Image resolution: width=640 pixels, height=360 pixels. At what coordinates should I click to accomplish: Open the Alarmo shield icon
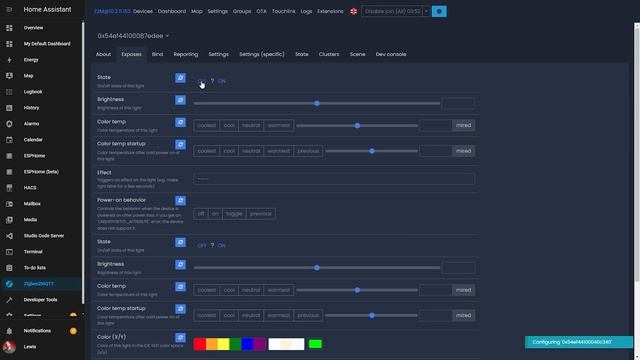9,124
